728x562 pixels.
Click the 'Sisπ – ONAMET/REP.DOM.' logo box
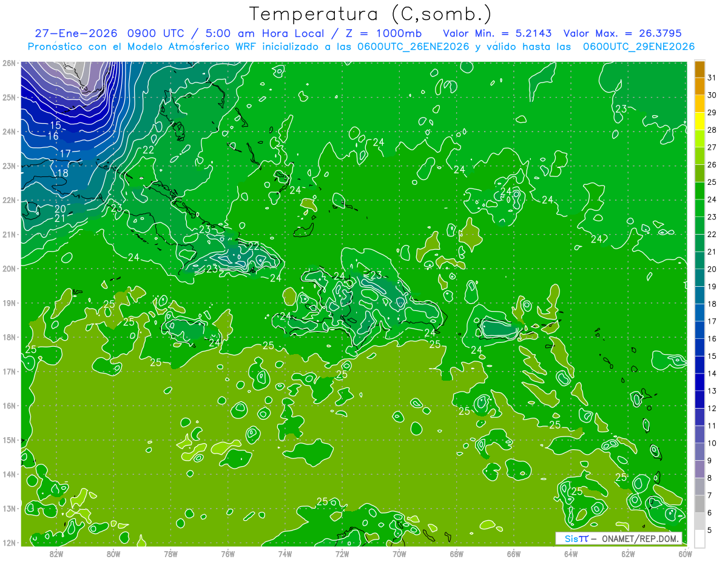coord(619,538)
